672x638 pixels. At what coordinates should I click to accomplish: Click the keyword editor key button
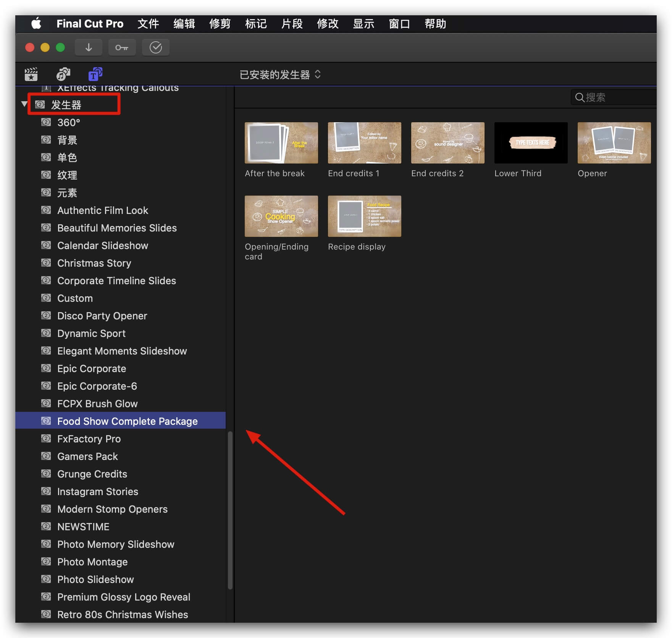[x=122, y=47]
